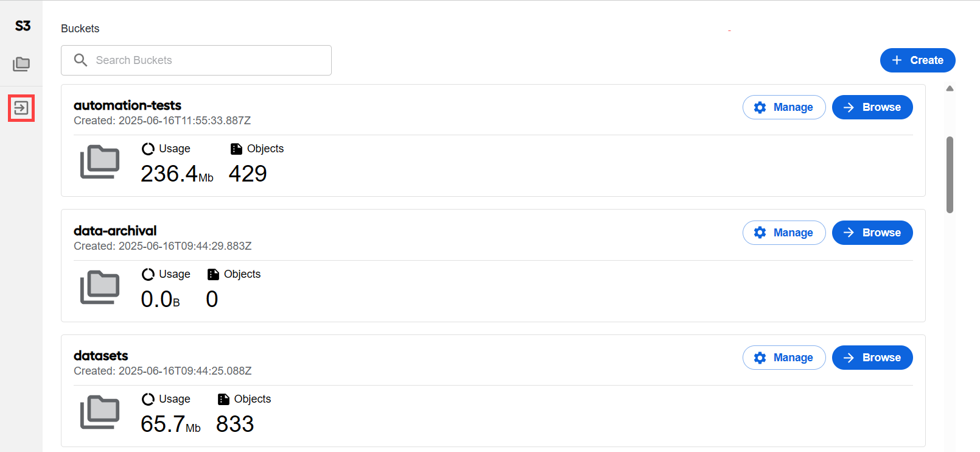Browse the datasets bucket
Viewport: 980px width, 452px height.
[x=872, y=358]
